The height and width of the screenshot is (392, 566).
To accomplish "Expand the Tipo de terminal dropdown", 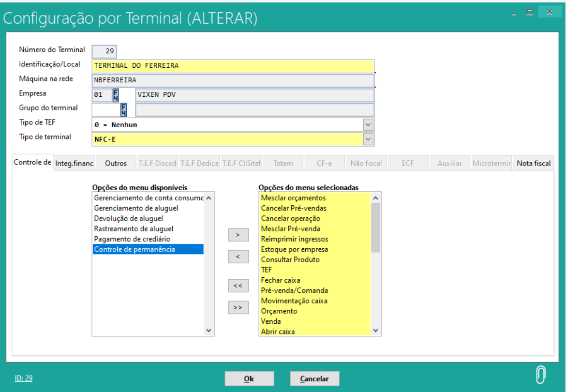I will coord(369,139).
